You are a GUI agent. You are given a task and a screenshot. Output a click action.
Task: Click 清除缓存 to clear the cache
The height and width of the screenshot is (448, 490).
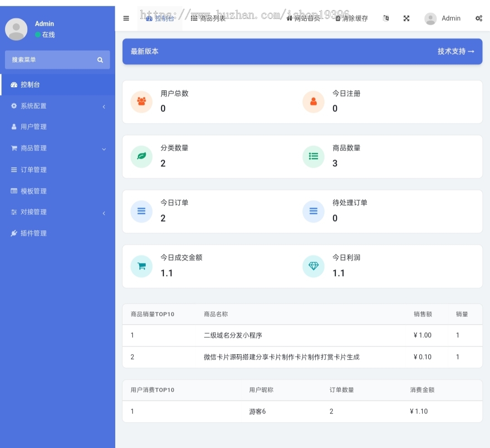pos(352,19)
